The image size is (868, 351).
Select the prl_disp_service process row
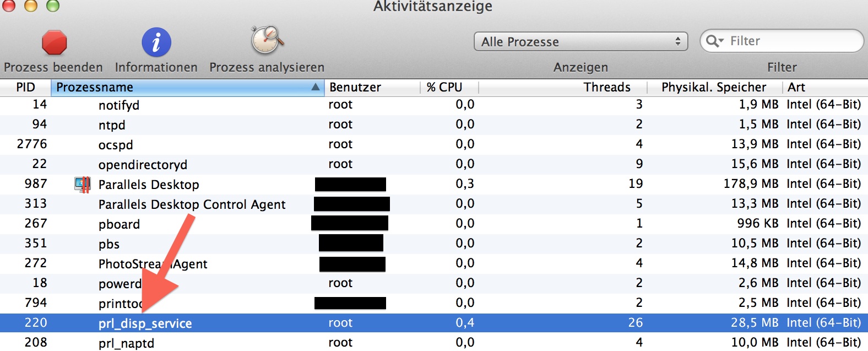[x=434, y=323]
